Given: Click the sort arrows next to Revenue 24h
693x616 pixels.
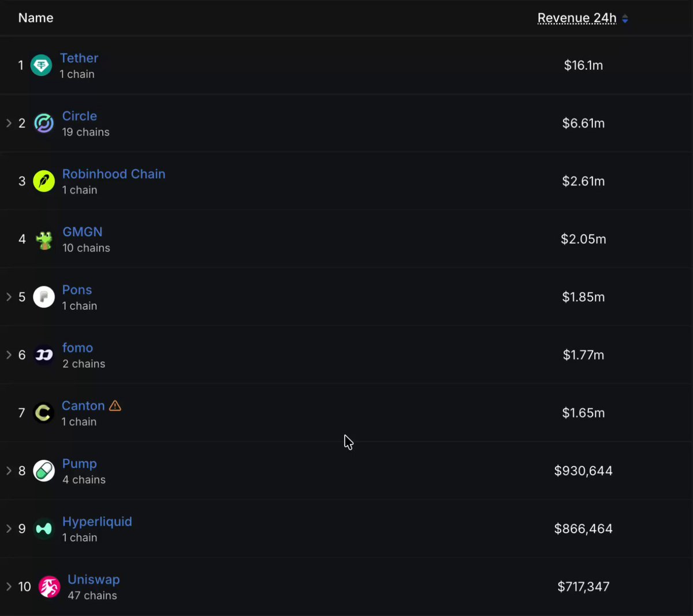Looking at the screenshot, I should point(625,19).
